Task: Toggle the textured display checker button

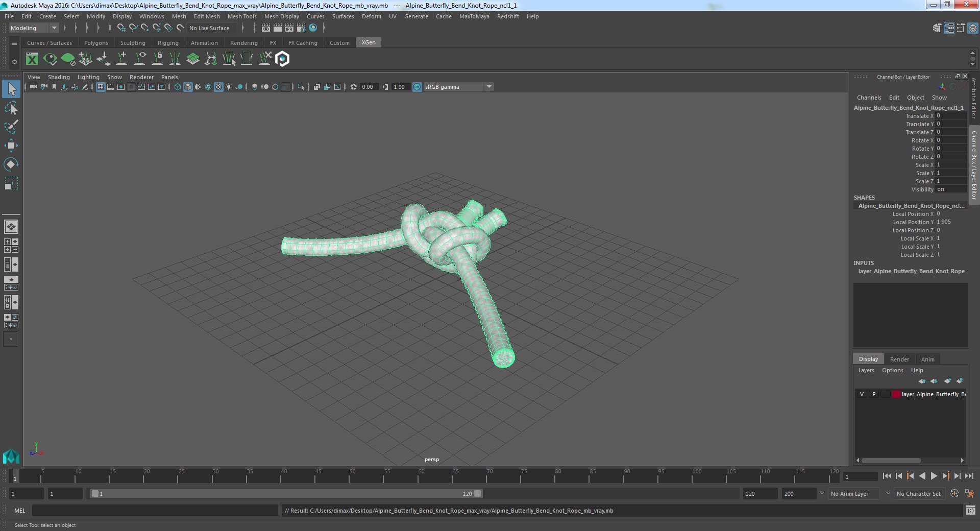Action: click(218, 87)
